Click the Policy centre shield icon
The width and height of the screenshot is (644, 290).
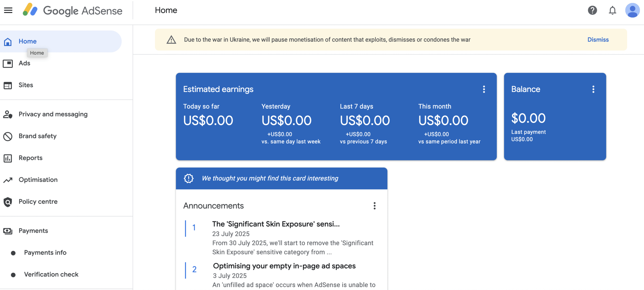tap(8, 202)
